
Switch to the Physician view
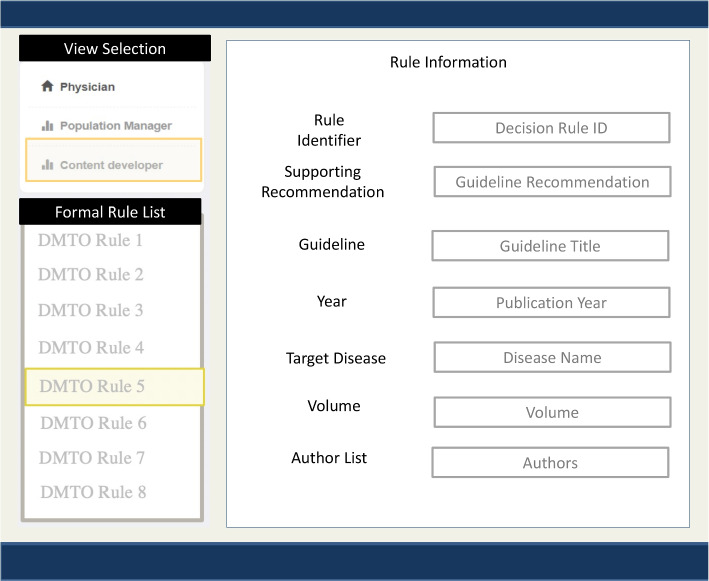[87, 87]
